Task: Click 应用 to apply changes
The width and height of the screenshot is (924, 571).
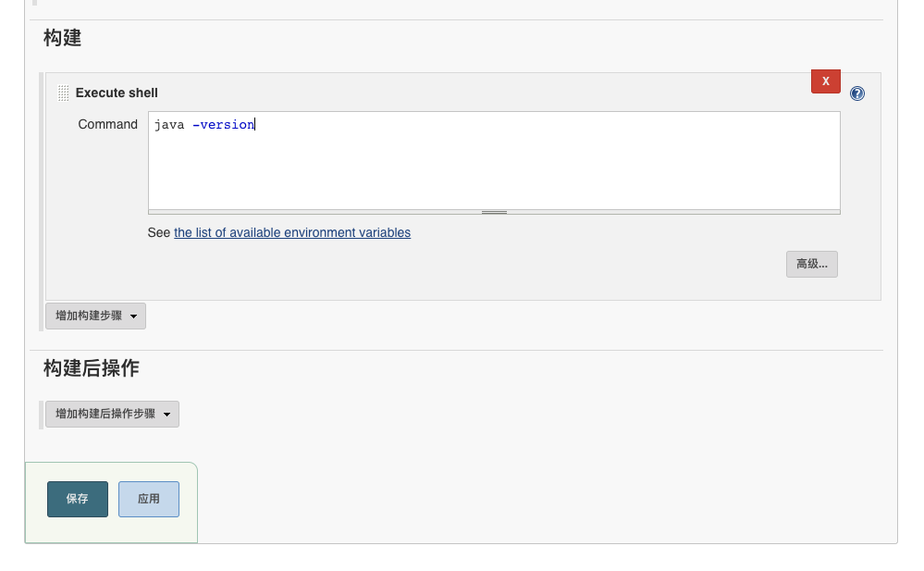Action: pos(149,499)
